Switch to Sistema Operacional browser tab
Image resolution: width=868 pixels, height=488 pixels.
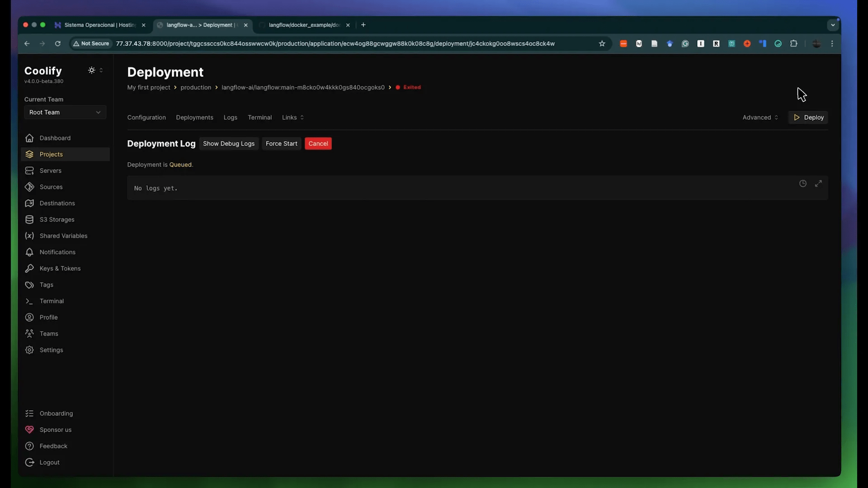click(x=99, y=25)
